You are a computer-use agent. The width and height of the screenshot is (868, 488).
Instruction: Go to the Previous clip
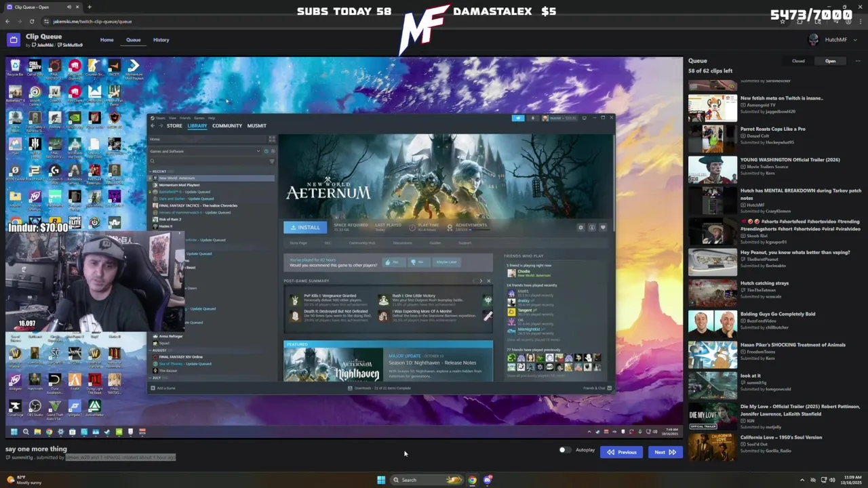pyautogui.click(x=622, y=452)
